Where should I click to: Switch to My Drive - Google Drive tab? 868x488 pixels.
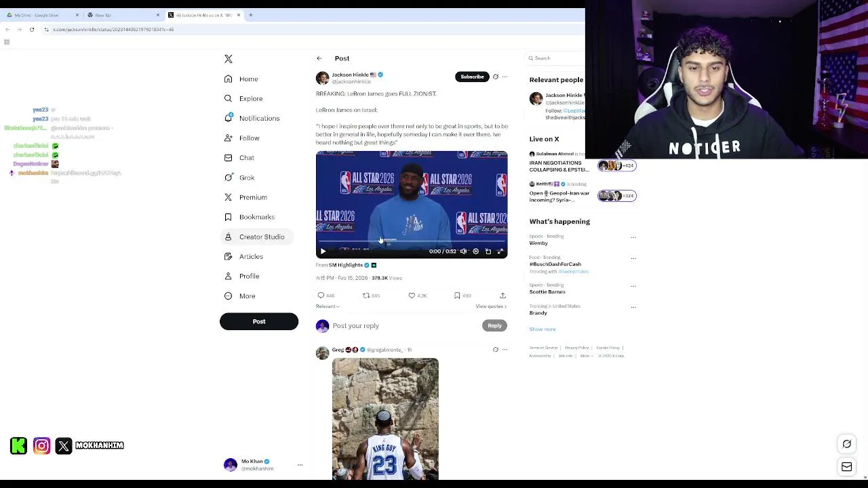pyautogui.click(x=42, y=15)
